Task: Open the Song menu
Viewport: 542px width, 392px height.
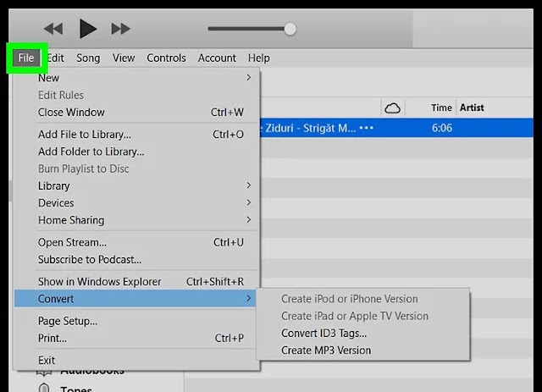Action: [88, 58]
